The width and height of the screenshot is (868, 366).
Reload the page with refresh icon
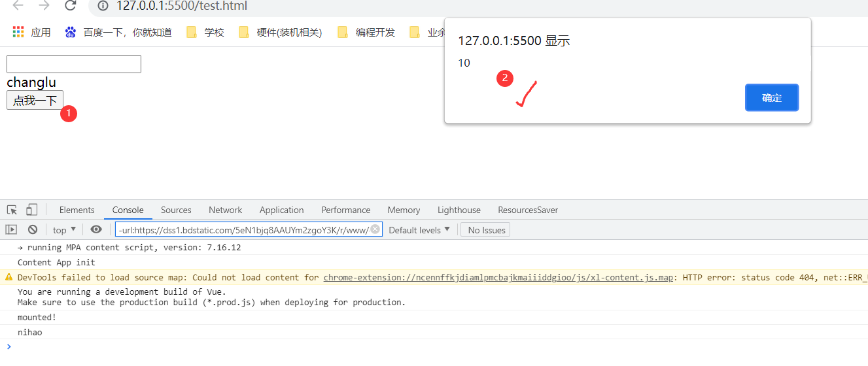(70, 6)
